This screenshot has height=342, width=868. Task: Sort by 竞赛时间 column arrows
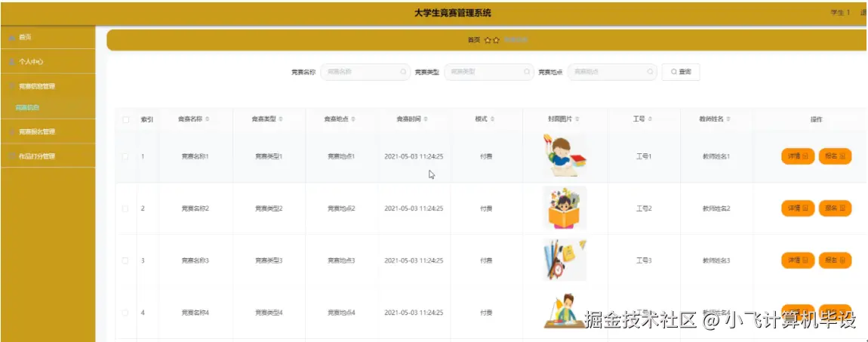click(x=426, y=119)
